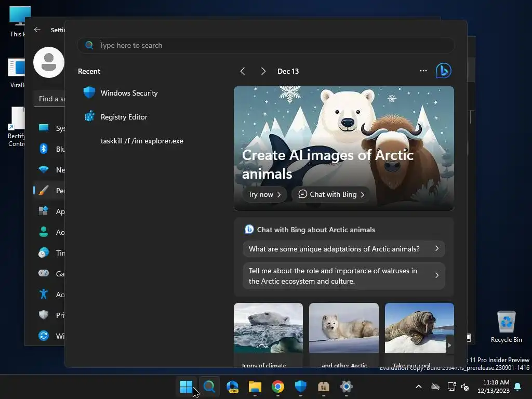Click the Try now button
Screen dimensions: 532x399
(x=264, y=194)
